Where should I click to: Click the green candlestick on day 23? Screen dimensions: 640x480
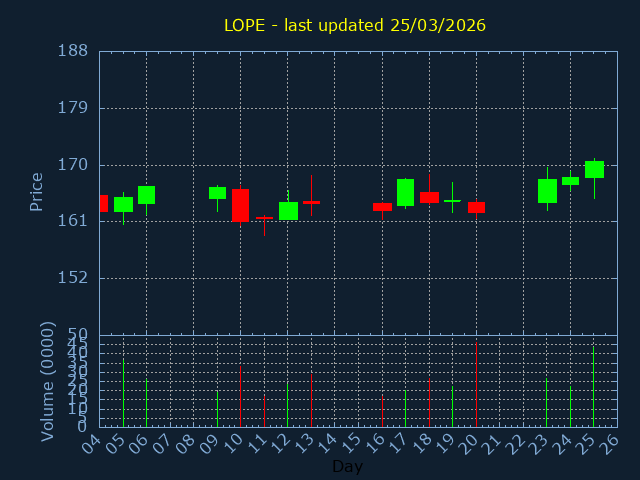pos(547,191)
